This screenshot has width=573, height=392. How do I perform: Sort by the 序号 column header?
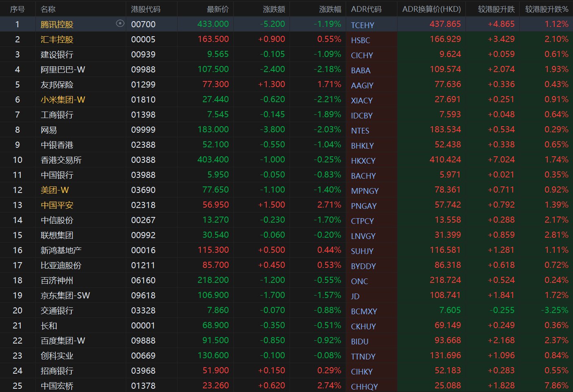pos(18,9)
